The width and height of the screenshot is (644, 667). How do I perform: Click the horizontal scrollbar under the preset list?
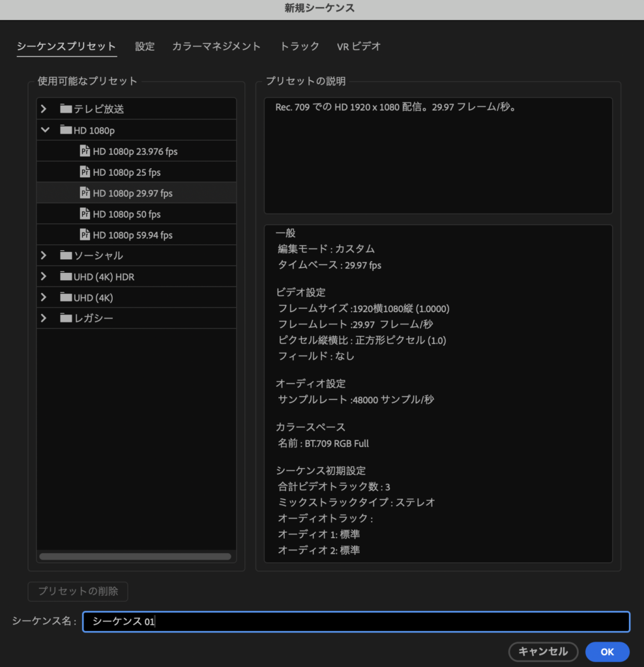tap(136, 557)
